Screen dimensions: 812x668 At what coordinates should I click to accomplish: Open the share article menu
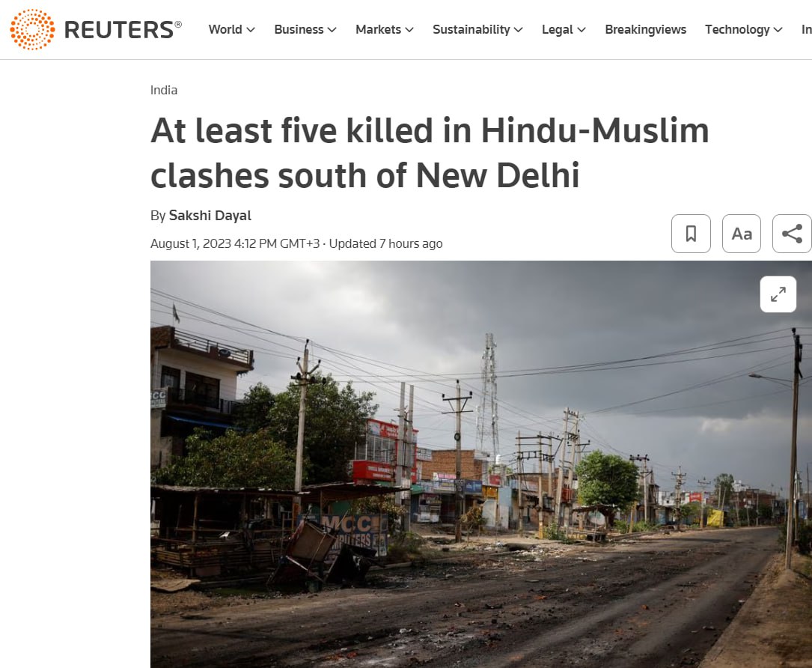pyautogui.click(x=792, y=234)
